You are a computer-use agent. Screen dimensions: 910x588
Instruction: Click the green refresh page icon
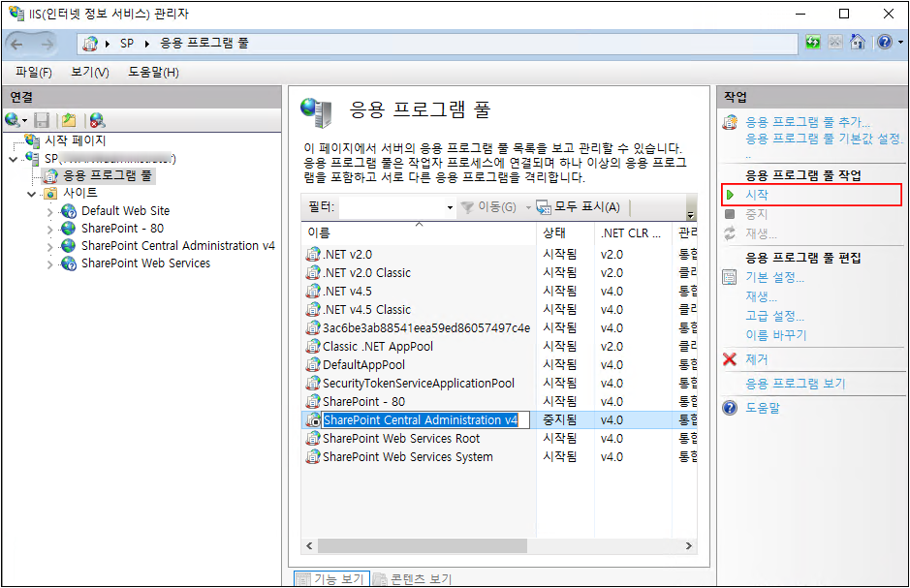(x=813, y=42)
